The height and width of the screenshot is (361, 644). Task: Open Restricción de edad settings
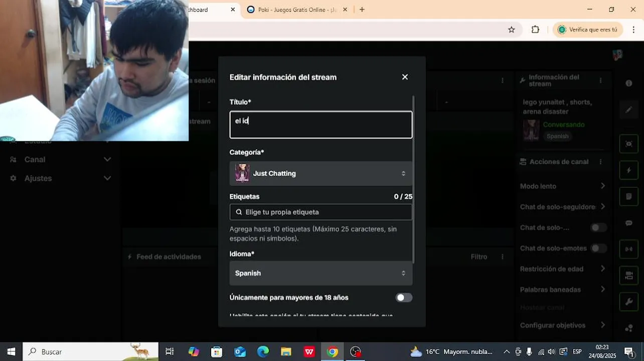pos(563,269)
